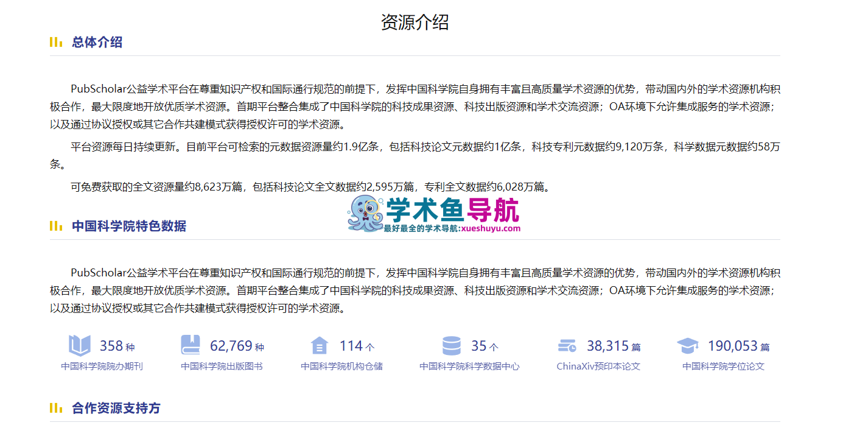This screenshot has width=868, height=428.
Task: Click the 资源介绍 page title
Action: tap(415, 23)
